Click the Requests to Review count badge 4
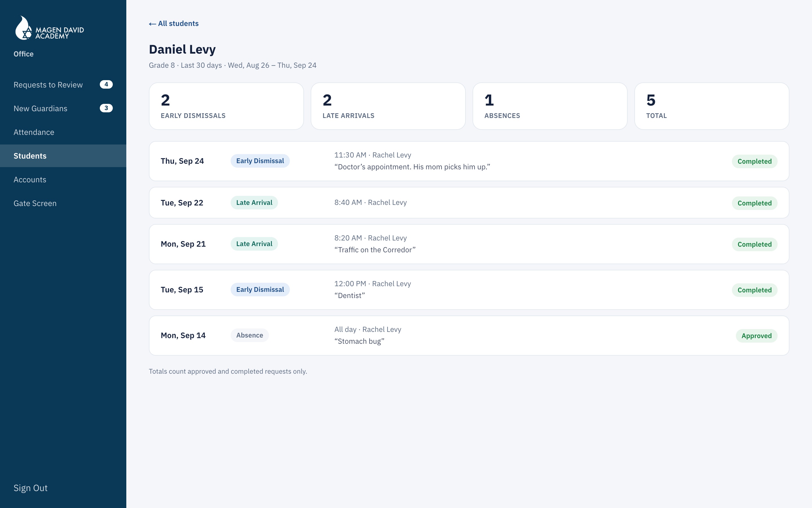Viewport: 812px width, 508px height. point(106,84)
